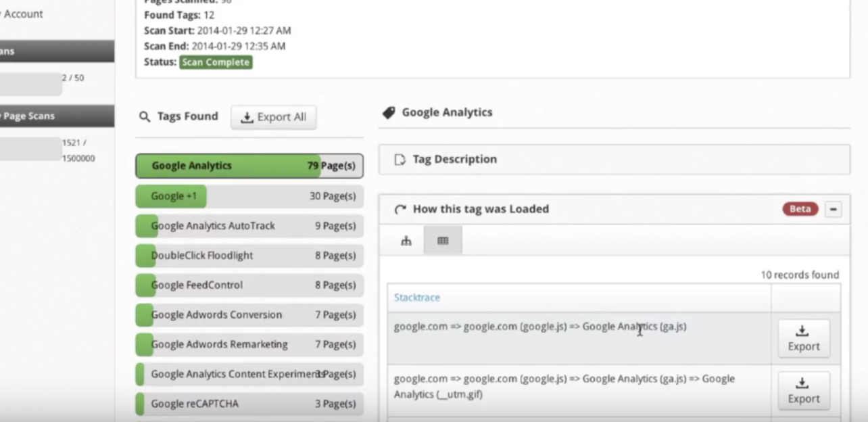Expand the Tag Description panel
Screen dimensions: 868x422
(x=614, y=160)
